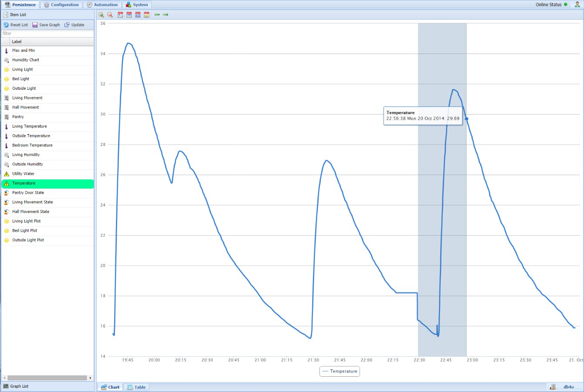Click the green left arrow scroll icon
This screenshot has height=392, width=584.
157,14
